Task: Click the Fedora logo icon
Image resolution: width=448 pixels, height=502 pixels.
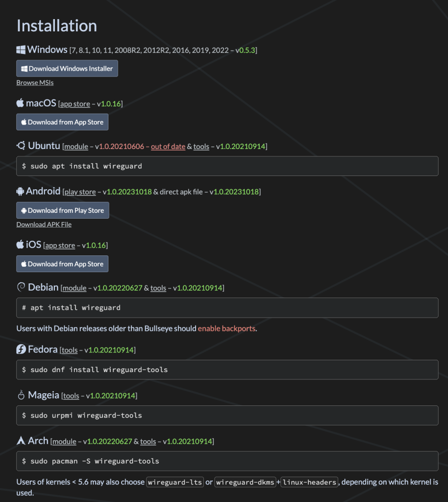Action: (21, 350)
